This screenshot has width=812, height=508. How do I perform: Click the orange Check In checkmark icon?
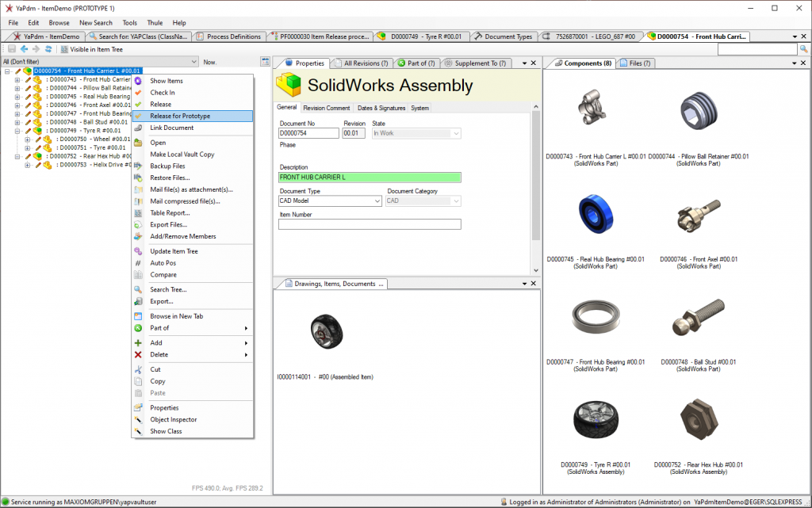click(138, 93)
